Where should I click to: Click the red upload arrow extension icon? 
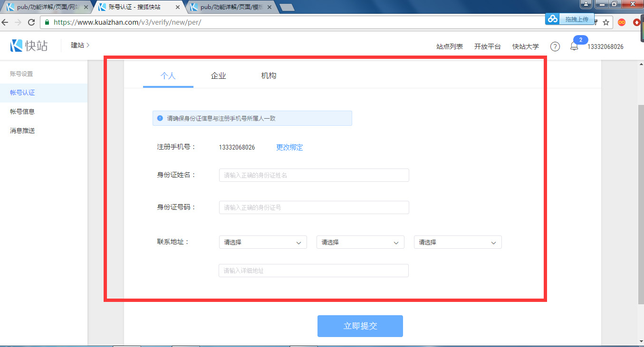637,22
